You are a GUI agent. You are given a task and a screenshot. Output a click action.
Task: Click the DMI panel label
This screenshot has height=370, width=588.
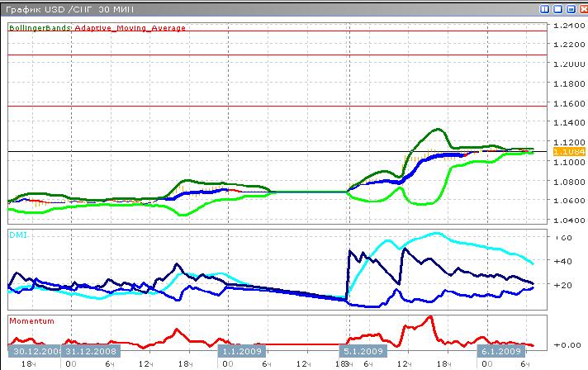17,235
